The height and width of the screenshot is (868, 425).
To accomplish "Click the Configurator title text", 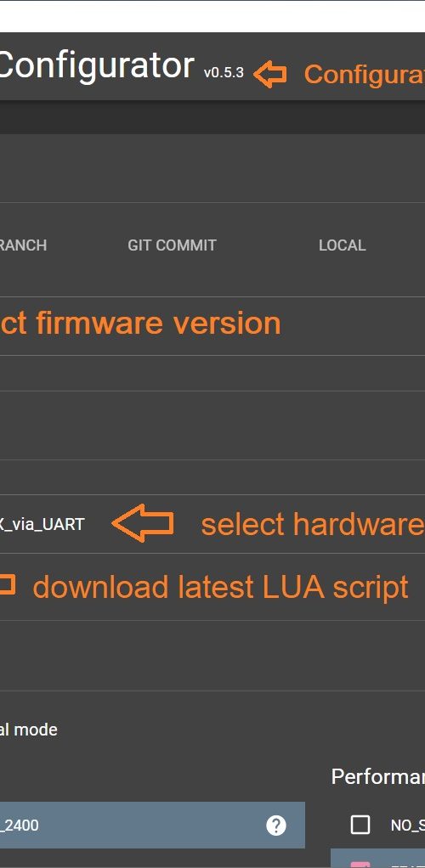I will [97, 65].
